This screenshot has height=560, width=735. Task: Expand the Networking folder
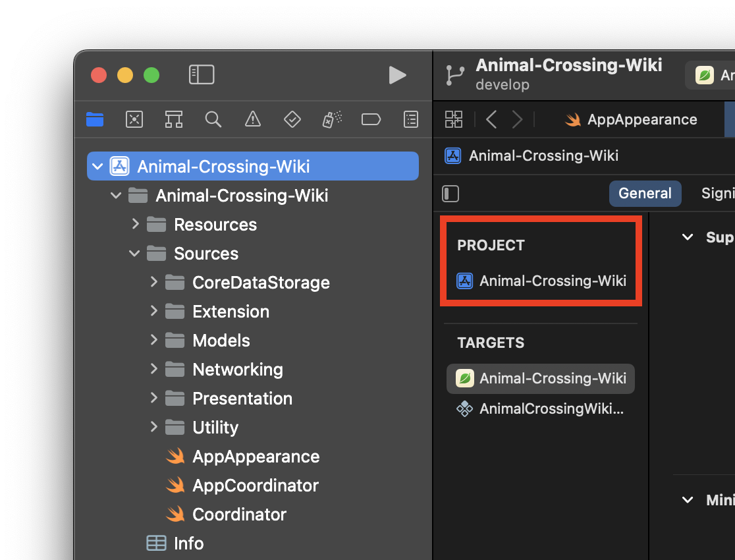[x=153, y=369]
